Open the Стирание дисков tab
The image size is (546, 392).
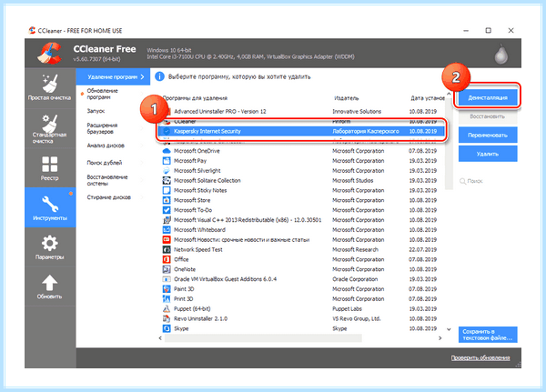click(x=111, y=197)
